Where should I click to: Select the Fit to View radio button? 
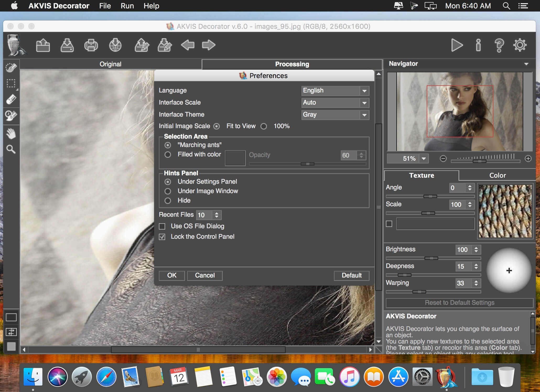(217, 126)
